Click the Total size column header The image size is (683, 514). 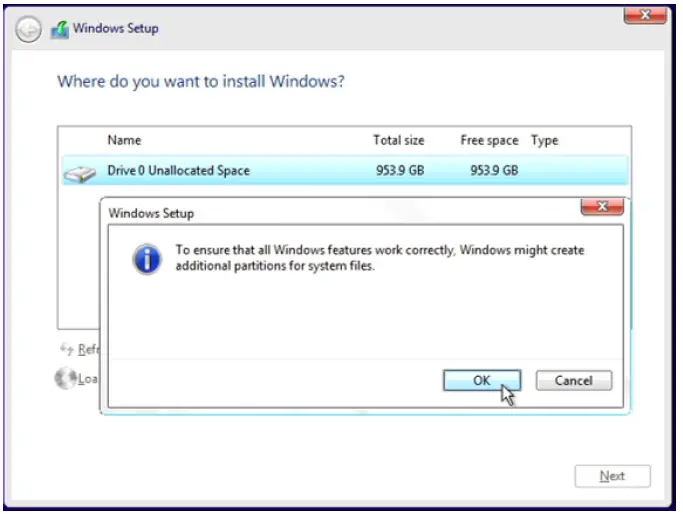(399, 140)
